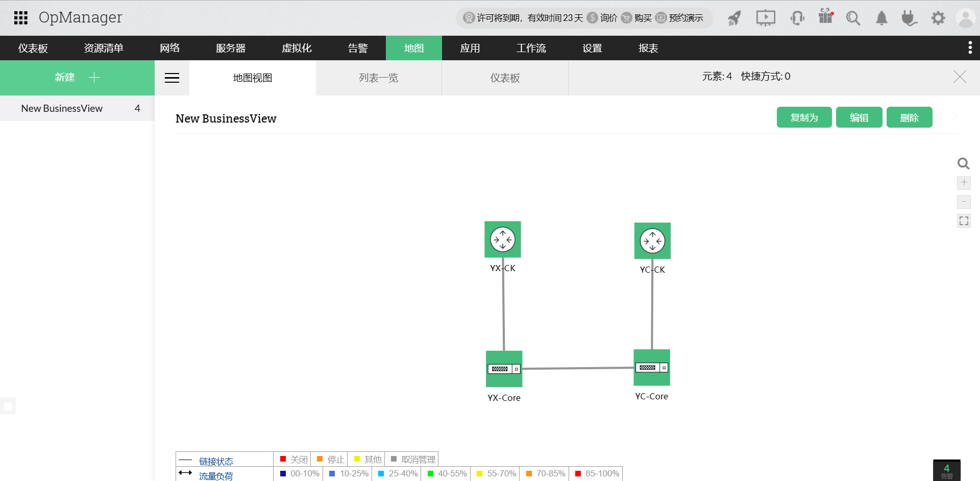This screenshot has width=980, height=481.
Task: Click the 85-100% red load swatch
Action: pyautogui.click(x=578, y=473)
